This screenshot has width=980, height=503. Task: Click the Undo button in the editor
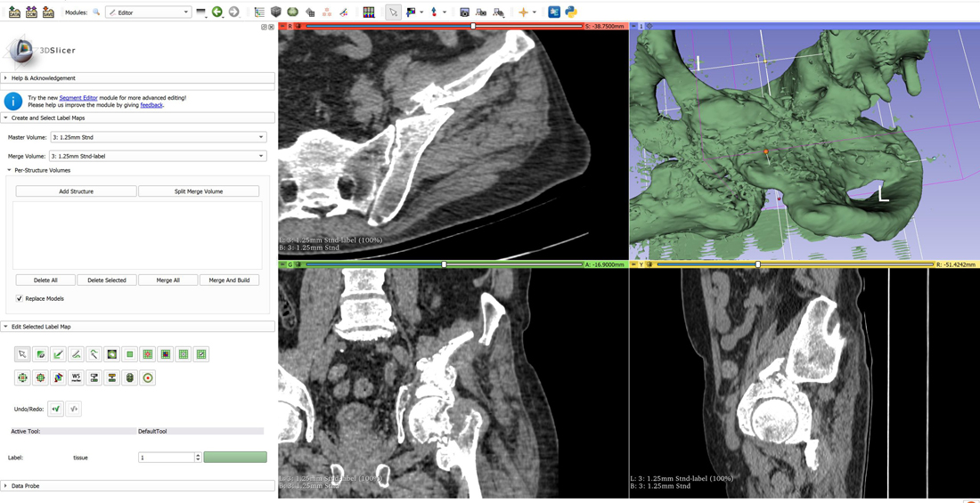coord(56,409)
